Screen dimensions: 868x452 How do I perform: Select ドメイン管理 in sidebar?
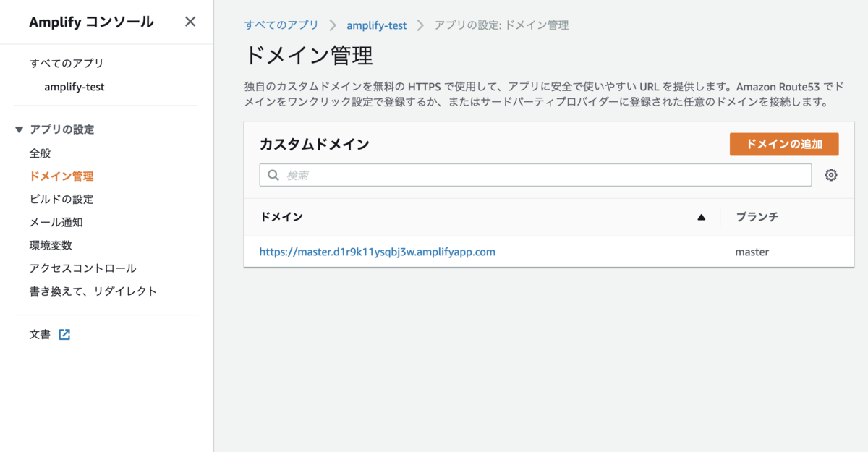point(61,176)
